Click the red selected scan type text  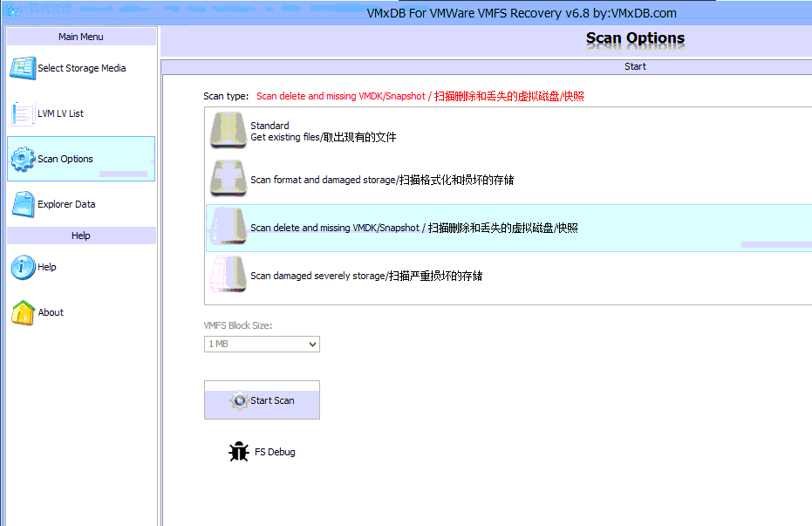[420, 96]
